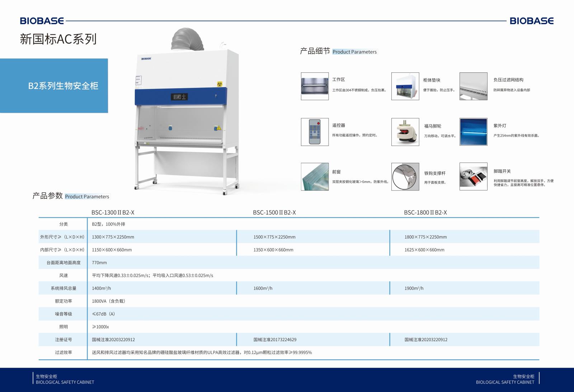Click the iron hook support rod image
574x392 pixels.
405,176
